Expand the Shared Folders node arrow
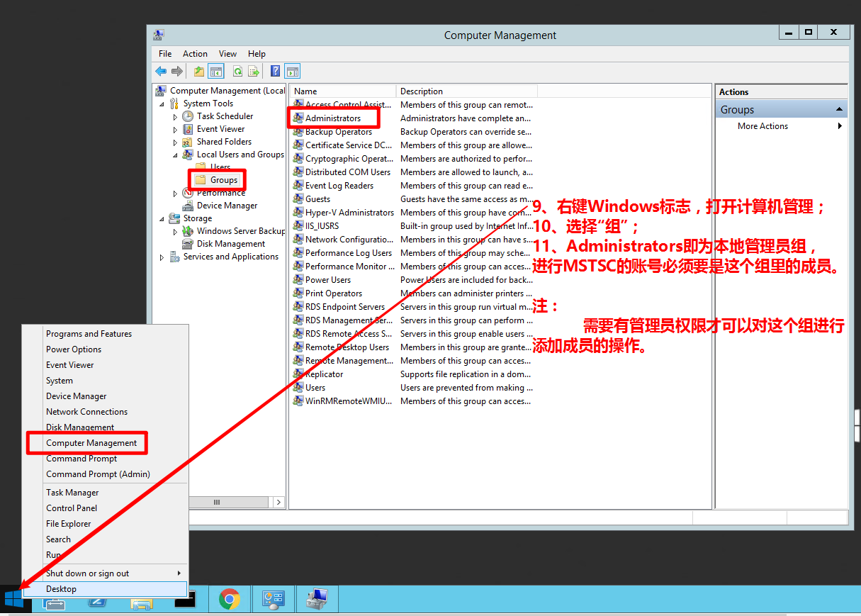The image size is (861, 616). coord(176,142)
